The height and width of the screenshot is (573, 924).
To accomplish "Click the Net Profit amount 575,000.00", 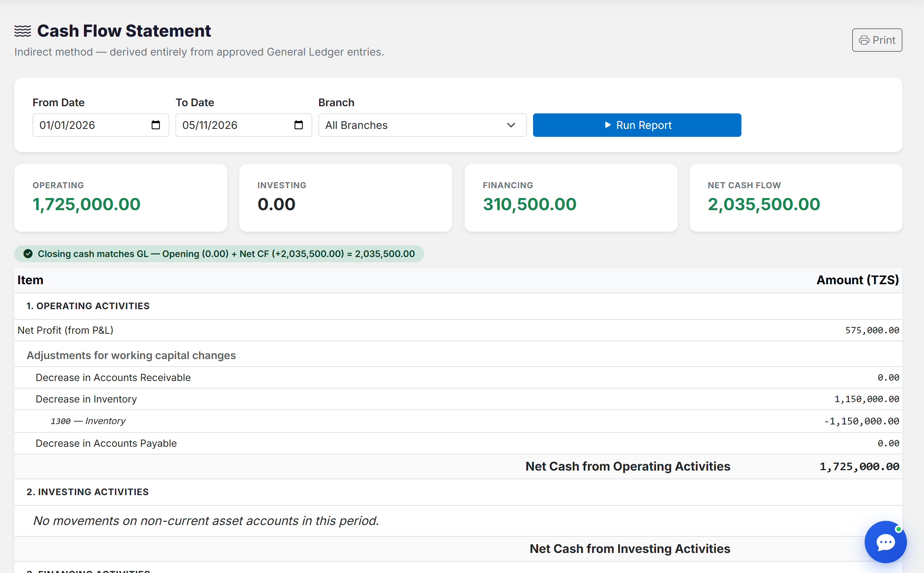I will click(x=872, y=330).
